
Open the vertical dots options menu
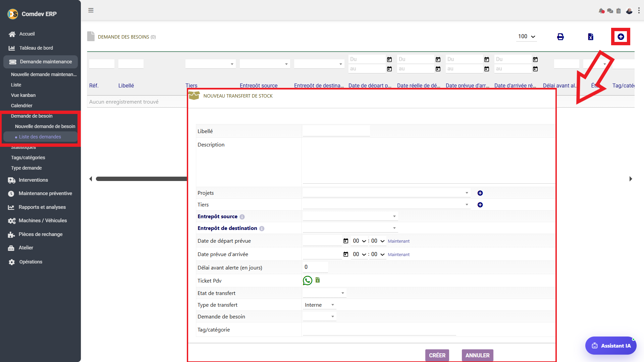639,11
